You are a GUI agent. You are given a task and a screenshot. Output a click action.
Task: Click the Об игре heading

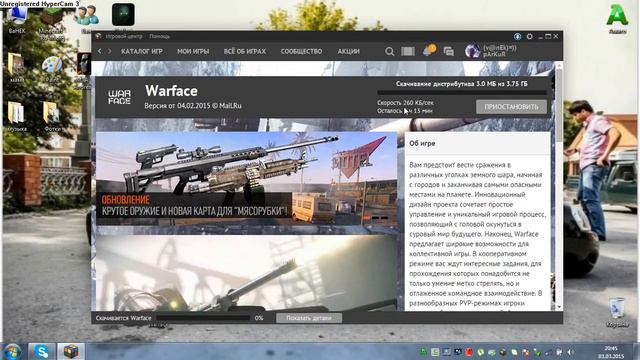click(422, 144)
